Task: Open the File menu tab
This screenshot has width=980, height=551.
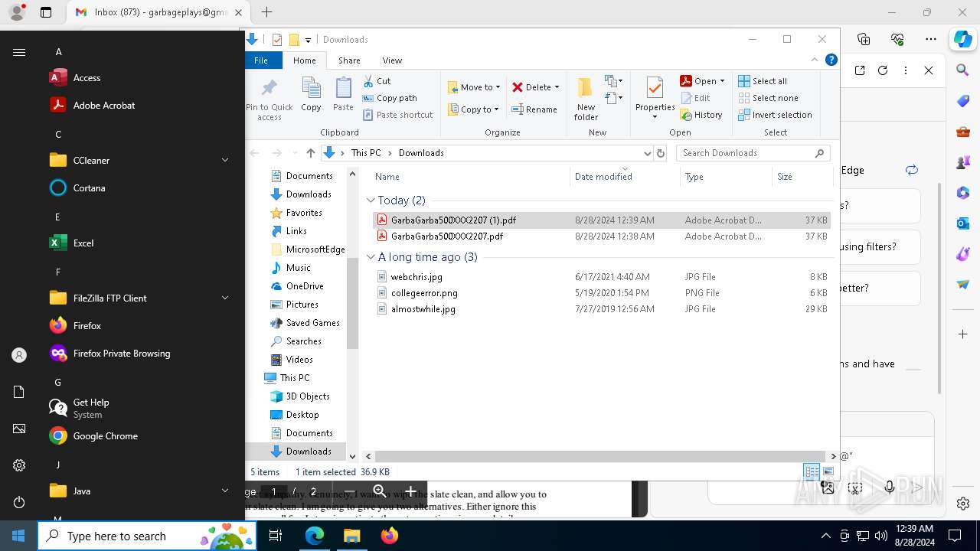Action: point(261,60)
